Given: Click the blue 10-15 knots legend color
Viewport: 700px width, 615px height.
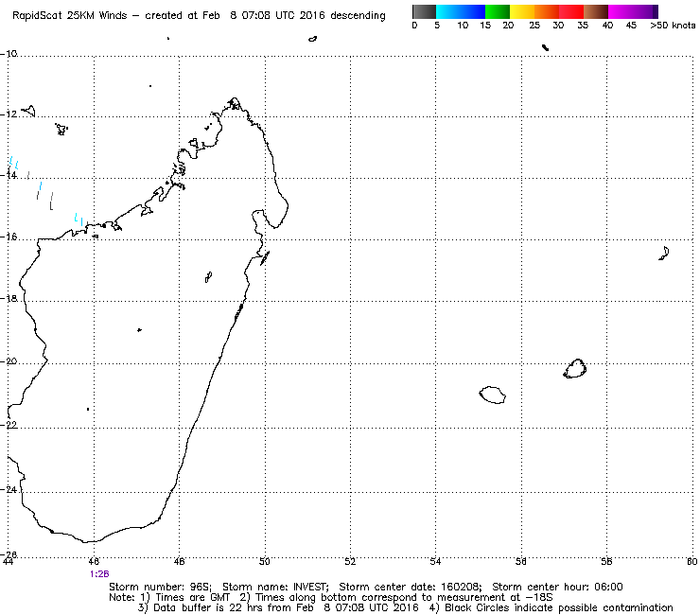Looking at the screenshot, I should 473,11.
